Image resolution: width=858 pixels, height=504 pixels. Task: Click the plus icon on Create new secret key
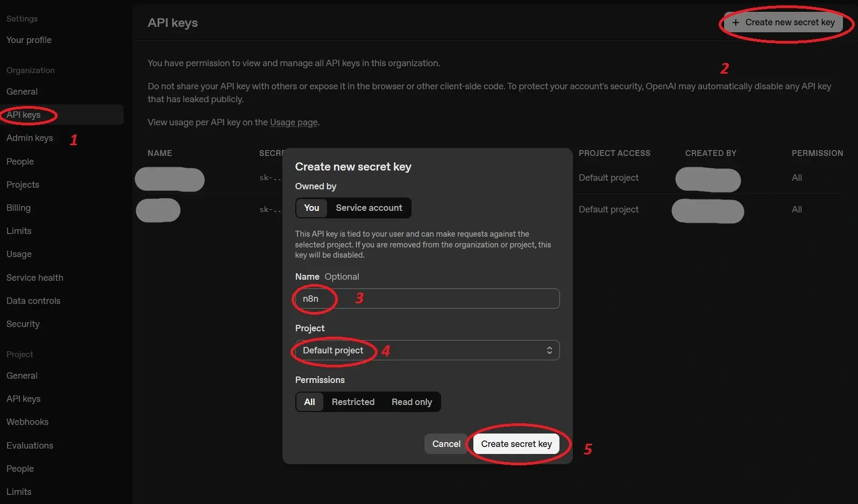point(735,23)
